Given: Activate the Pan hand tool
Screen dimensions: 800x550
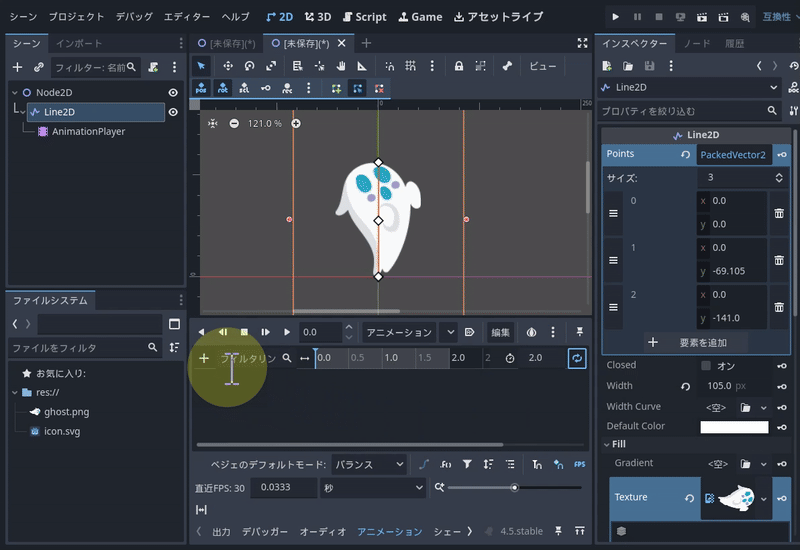Looking at the screenshot, I should [341, 66].
